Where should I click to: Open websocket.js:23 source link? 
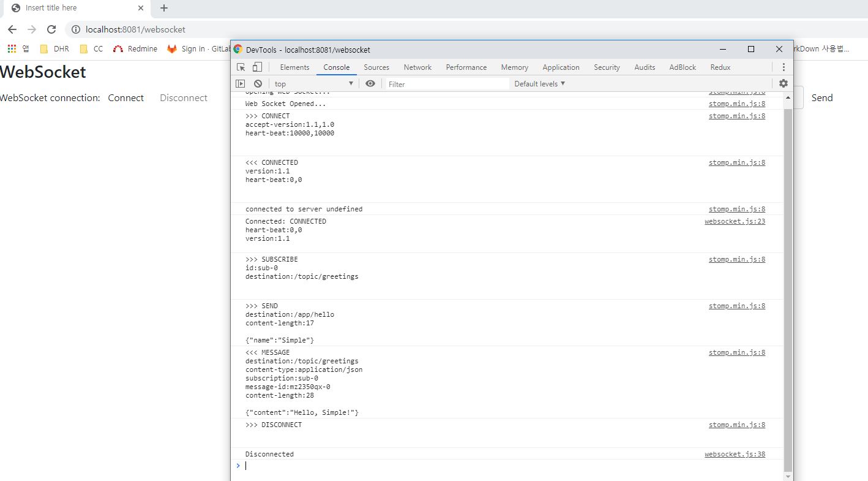[735, 221]
